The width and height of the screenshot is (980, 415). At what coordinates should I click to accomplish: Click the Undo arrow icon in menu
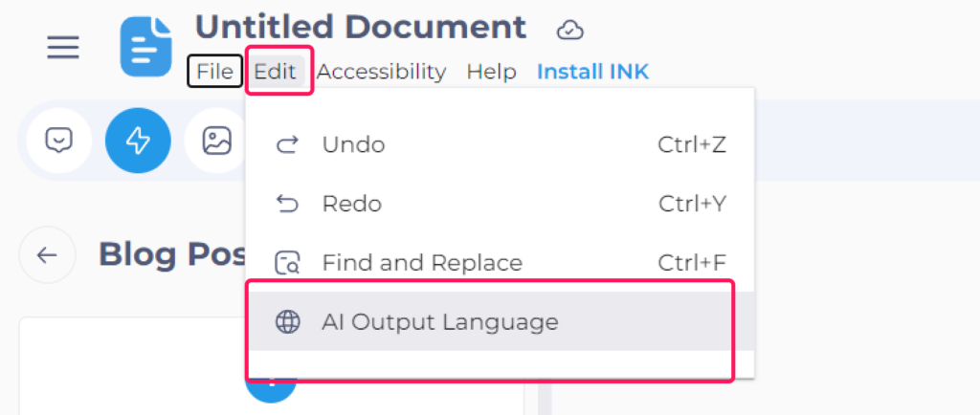(x=287, y=145)
